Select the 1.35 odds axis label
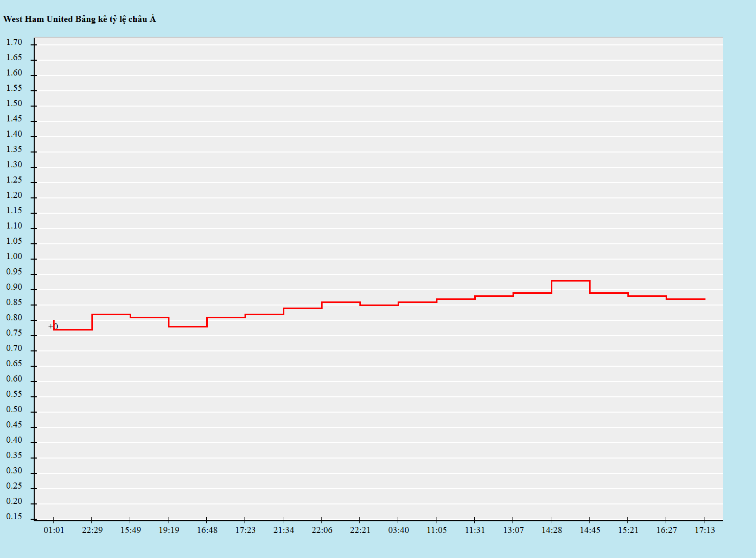This screenshot has width=756, height=558. tap(14, 149)
